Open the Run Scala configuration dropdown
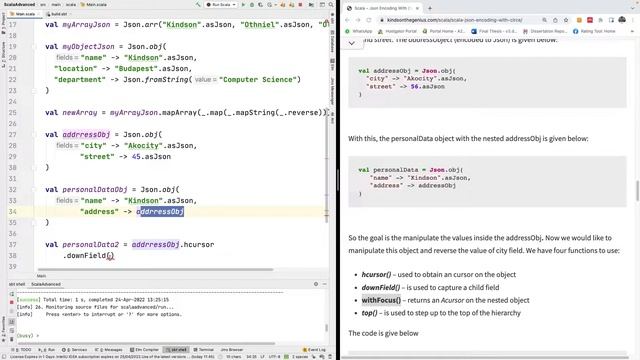This screenshot has width=640, height=360. point(221,4)
